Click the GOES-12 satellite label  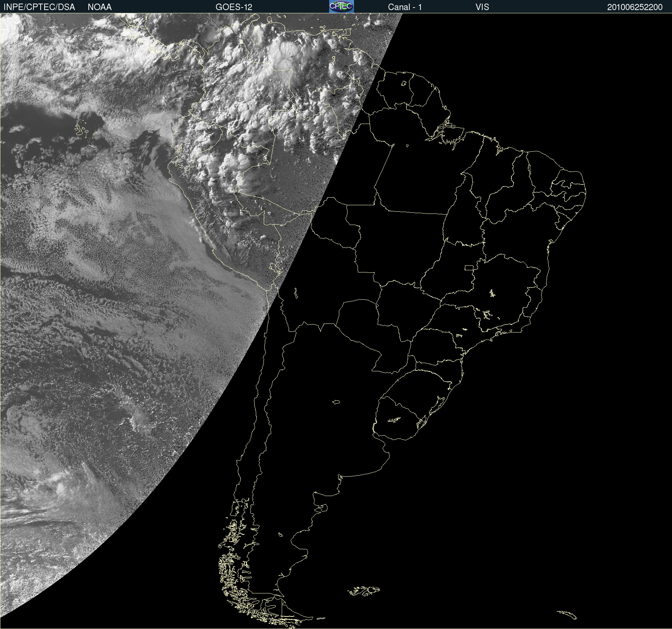(234, 7)
